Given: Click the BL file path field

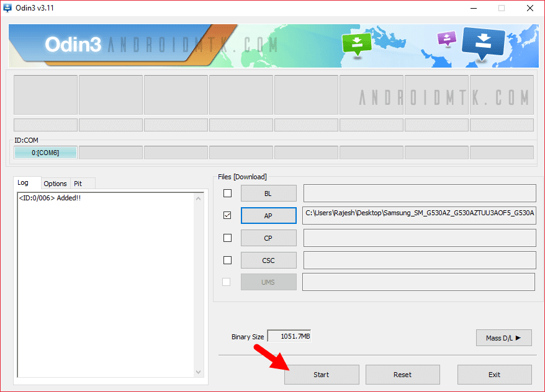Looking at the screenshot, I should click(x=420, y=194).
